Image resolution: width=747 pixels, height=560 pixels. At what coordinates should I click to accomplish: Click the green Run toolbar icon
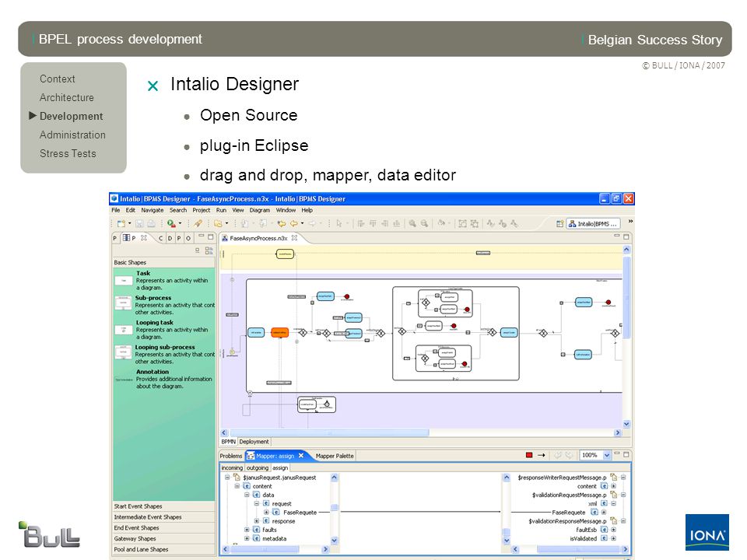coord(171,223)
